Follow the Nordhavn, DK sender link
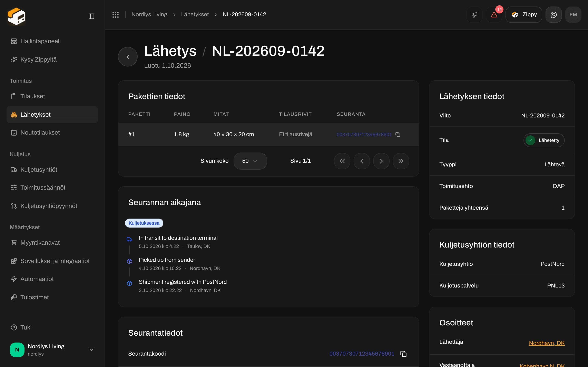 pyautogui.click(x=547, y=343)
